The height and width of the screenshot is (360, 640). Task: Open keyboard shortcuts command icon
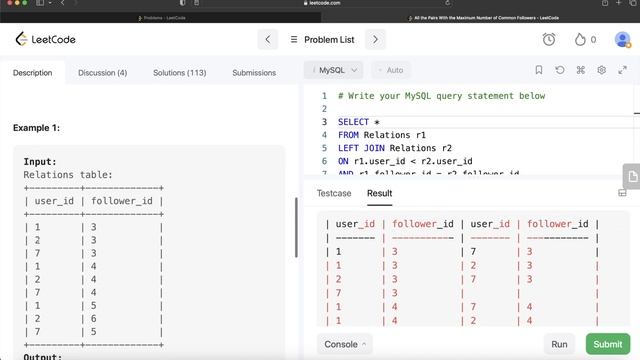580,70
